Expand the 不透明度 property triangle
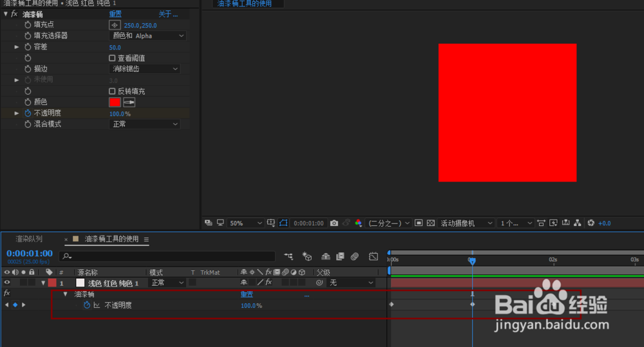The width and height of the screenshot is (644, 347). pos(17,113)
